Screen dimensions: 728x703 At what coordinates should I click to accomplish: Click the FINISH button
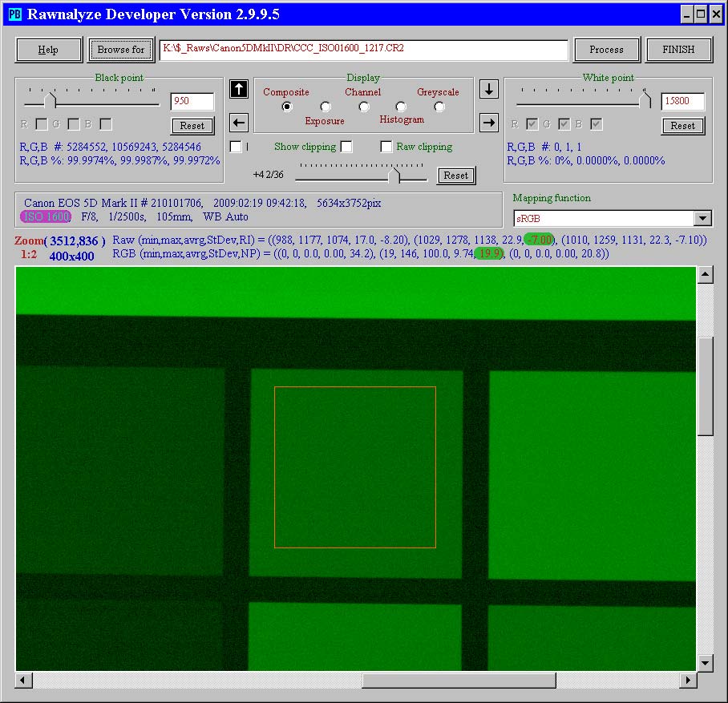point(679,50)
